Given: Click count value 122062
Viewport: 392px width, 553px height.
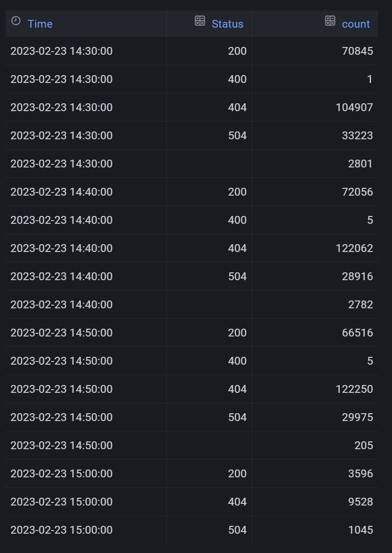Looking at the screenshot, I should [354, 248].
